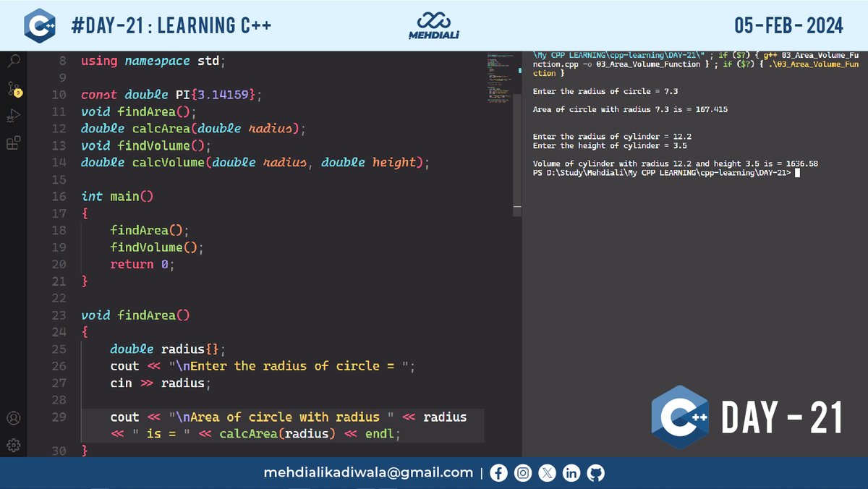This screenshot has width=868, height=489.
Task: Click the X (Twitter) icon in footer
Action: pyautogui.click(x=547, y=473)
